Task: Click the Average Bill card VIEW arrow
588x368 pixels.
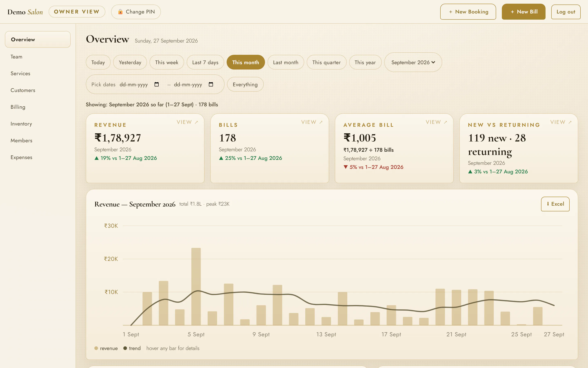Action: pyautogui.click(x=445, y=122)
